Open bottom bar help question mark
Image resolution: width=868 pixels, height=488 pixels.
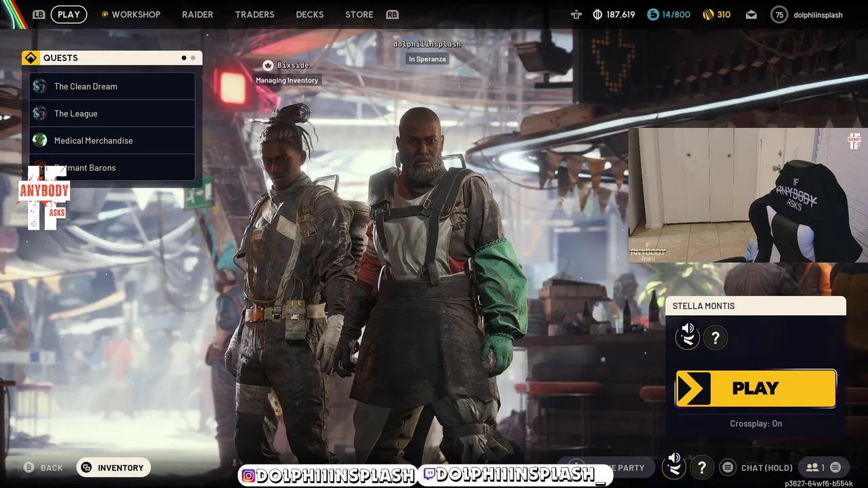(702, 468)
